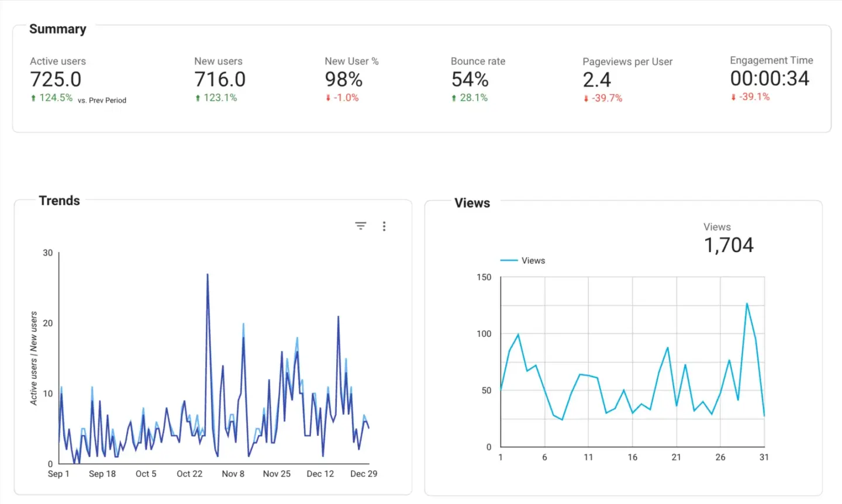Click the Views total 1,704 scorecard

pos(729,245)
